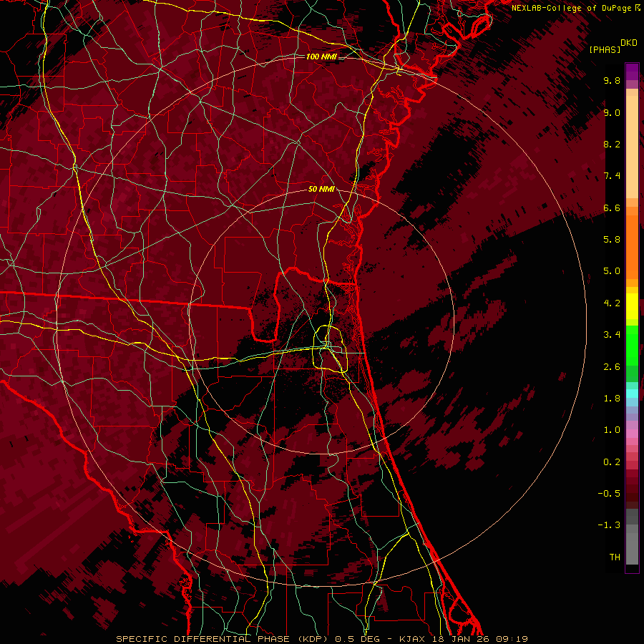Select the 1.8 scale label
Image resolution: width=644 pixels, height=644 pixels.
[612, 399]
